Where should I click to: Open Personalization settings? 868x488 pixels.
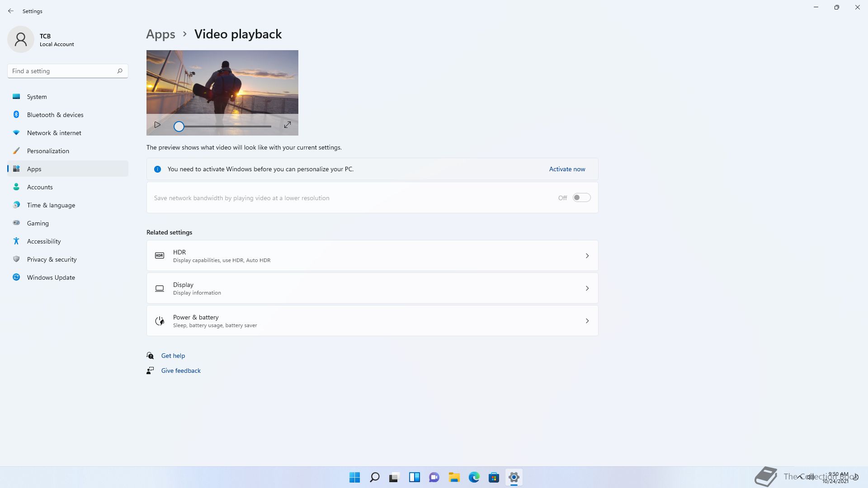coord(68,151)
